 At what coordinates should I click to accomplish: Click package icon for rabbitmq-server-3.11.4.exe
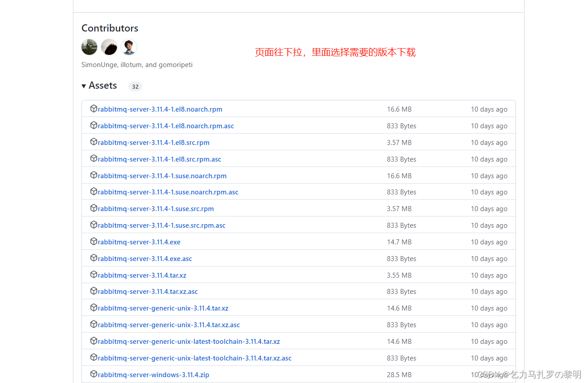[x=94, y=241]
